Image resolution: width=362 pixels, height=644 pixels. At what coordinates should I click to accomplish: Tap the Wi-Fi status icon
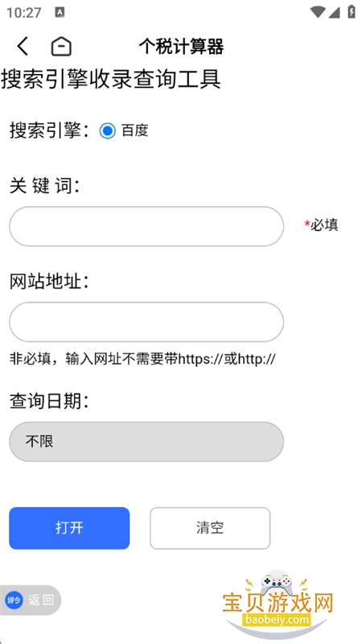317,12
